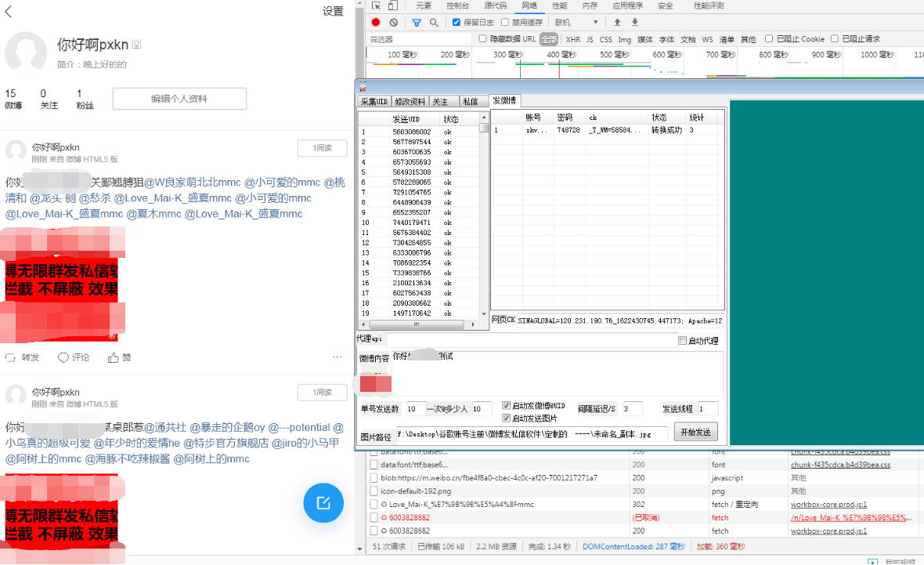Select the 修改资料 tab in the tool
Screen dimensions: 924x565
[x=410, y=101]
